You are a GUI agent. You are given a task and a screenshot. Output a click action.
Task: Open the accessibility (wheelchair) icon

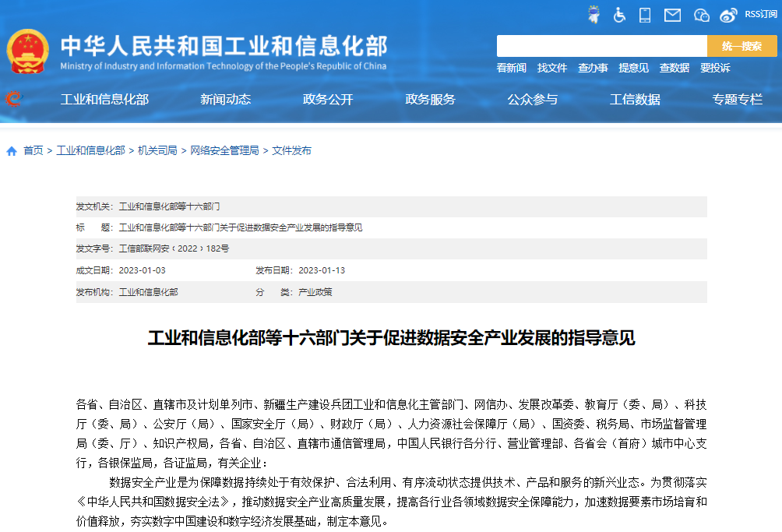619,14
